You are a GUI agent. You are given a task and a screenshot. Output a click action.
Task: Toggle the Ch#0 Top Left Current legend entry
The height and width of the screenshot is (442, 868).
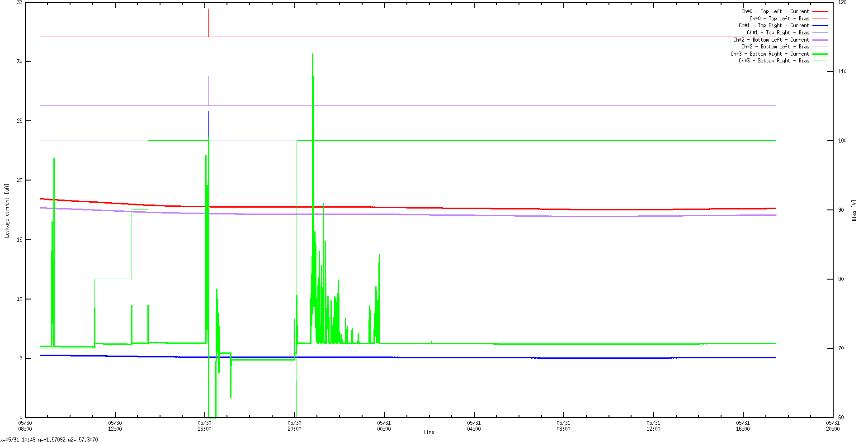(775, 11)
